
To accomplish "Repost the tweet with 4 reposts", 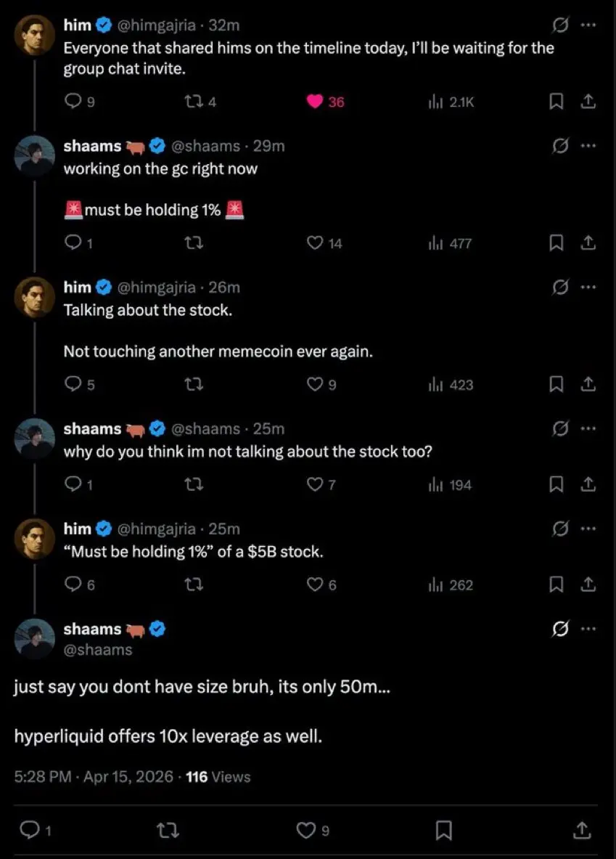I will 194,102.
